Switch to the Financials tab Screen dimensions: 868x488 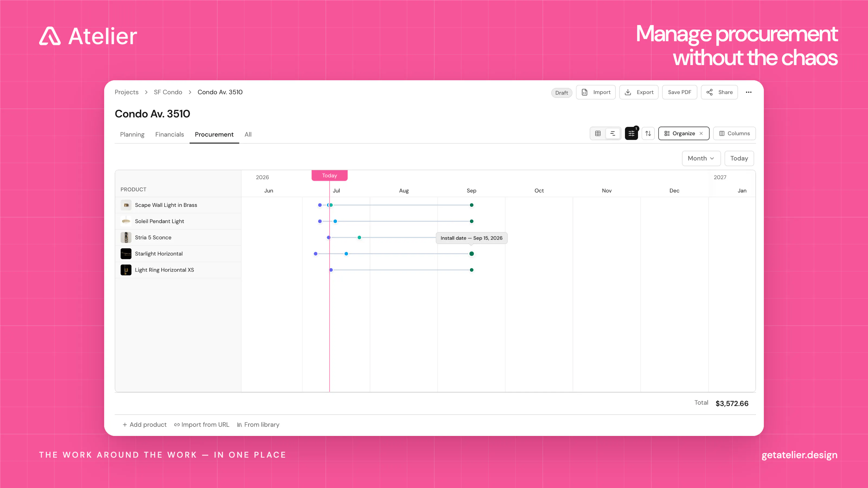(x=170, y=134)
